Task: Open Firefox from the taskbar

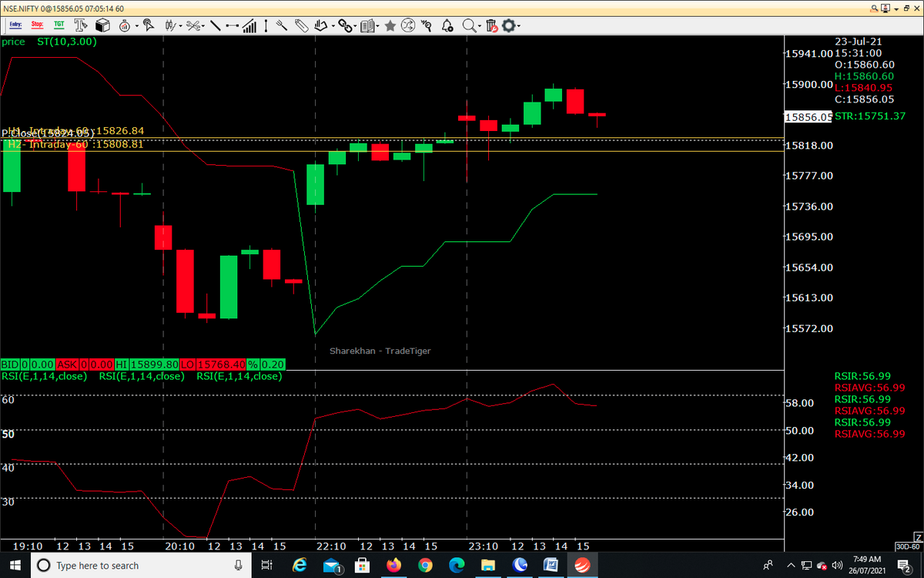Action: (394, 565)
